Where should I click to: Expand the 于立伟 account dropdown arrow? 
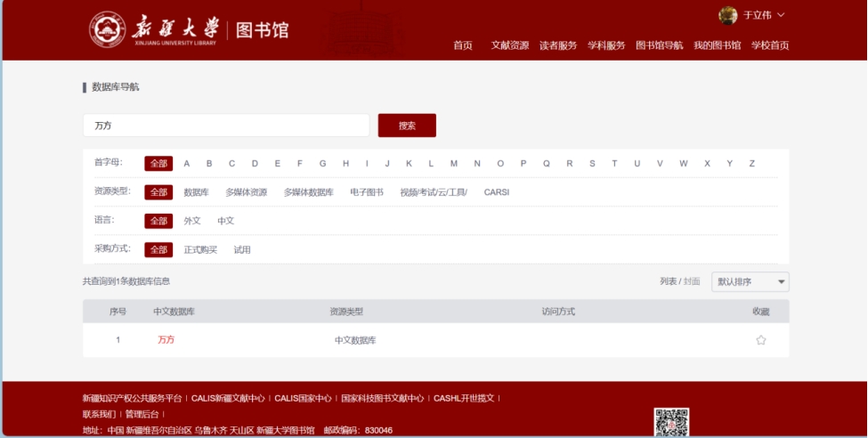coord(781,15)
